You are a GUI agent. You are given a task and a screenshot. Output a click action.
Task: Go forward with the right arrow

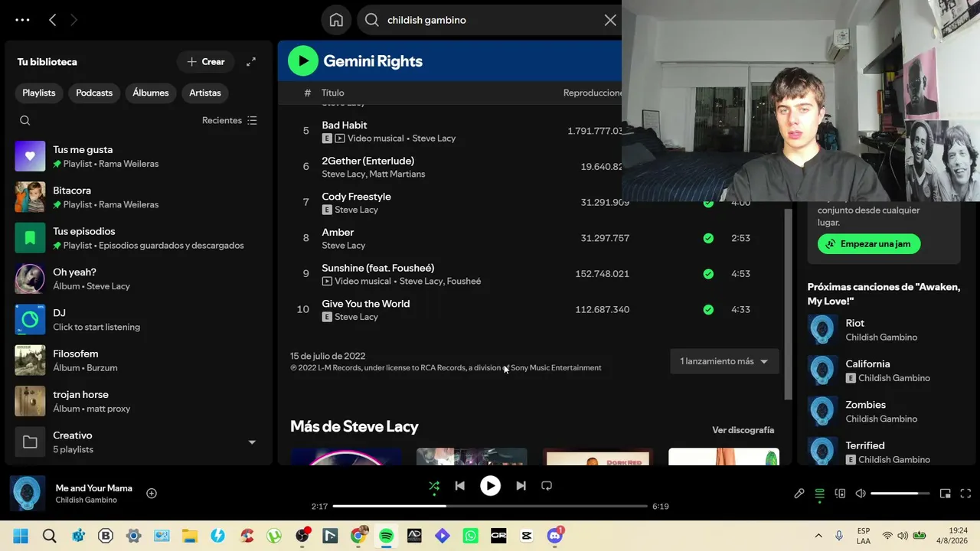pyautogui.click(x=73, y=20)
